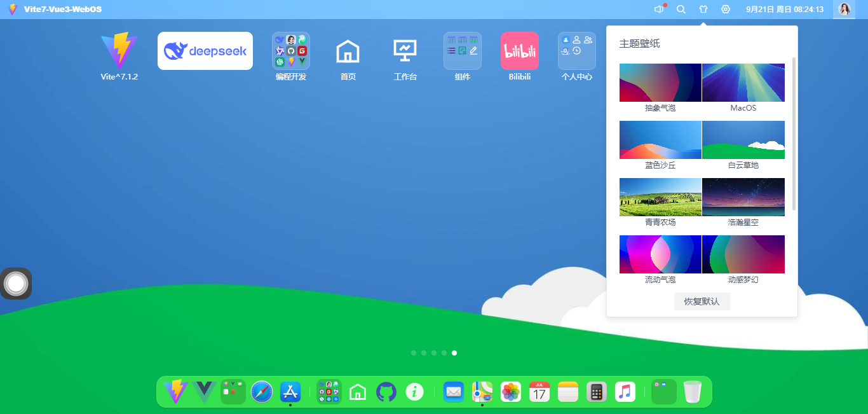
Task: Open the 个人中心 (Personal Center) app
Action: 576,51
